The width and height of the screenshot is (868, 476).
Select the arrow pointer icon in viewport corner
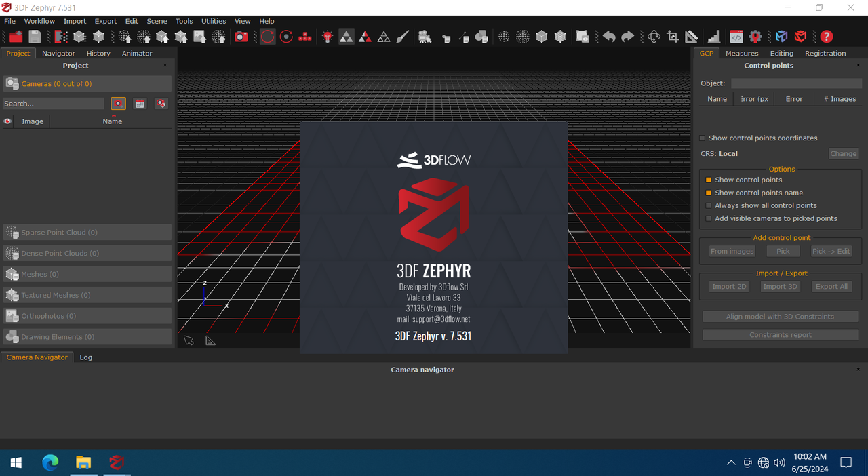pyautogui.click(x=189, y=340)
